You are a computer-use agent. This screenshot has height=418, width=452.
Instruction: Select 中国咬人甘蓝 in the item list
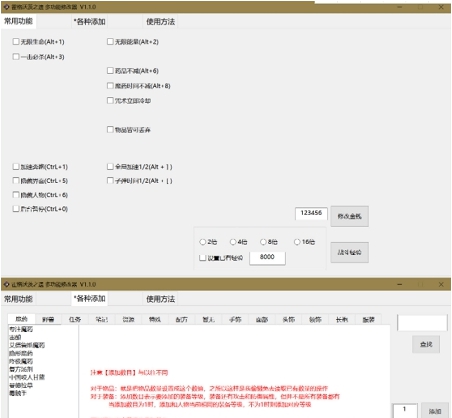click(27, 377)
